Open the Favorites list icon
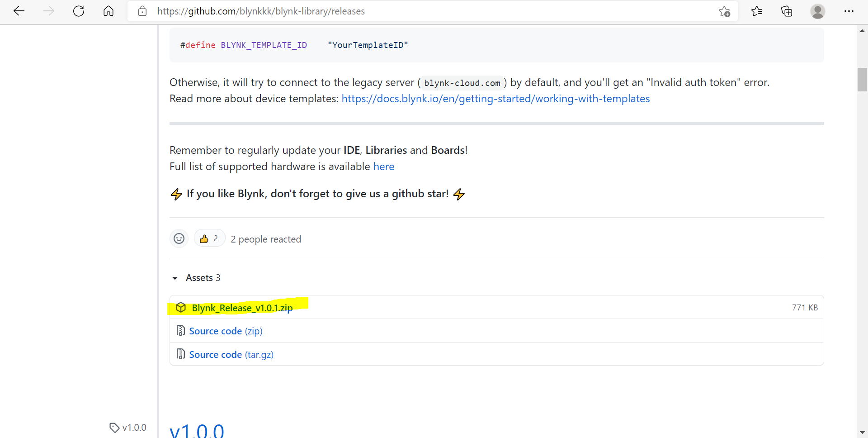The height and width of the screenshot is (438, 868). (x=757, y=11)
